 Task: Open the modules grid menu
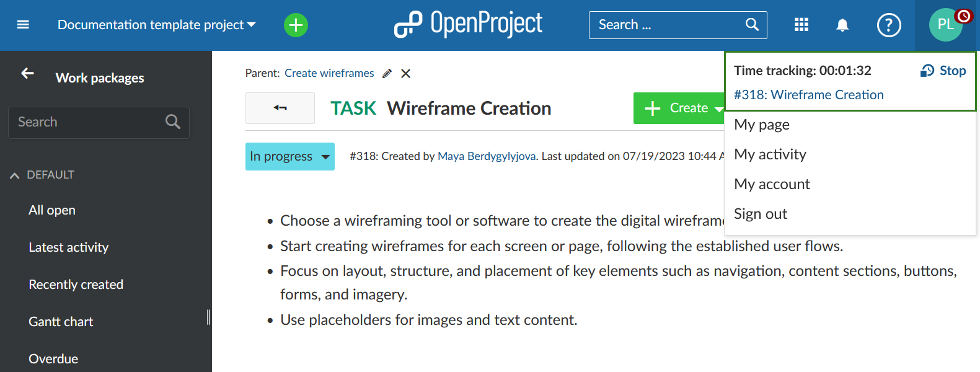click(801, 25)
